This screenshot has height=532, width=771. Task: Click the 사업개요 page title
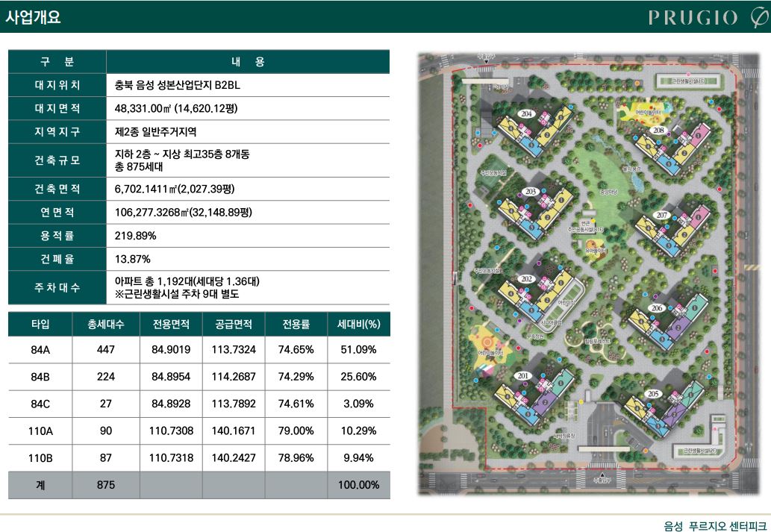[x=33, y=17]
